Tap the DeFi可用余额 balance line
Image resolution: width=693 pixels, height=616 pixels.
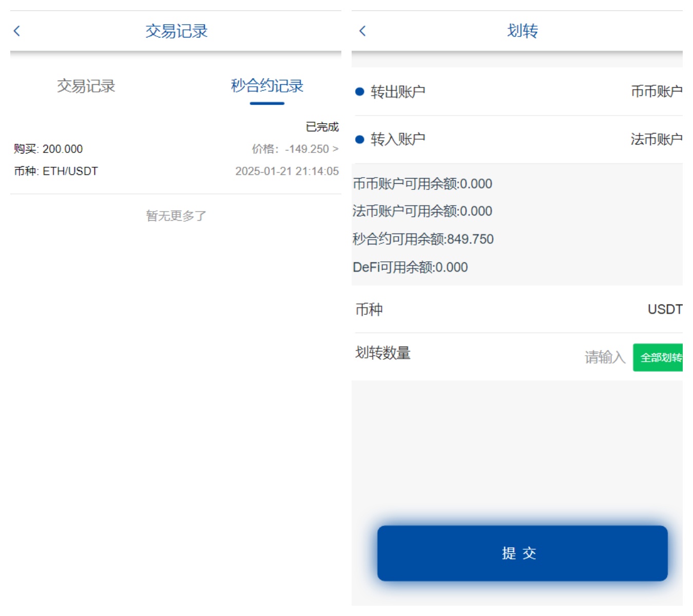click(410, 267)
